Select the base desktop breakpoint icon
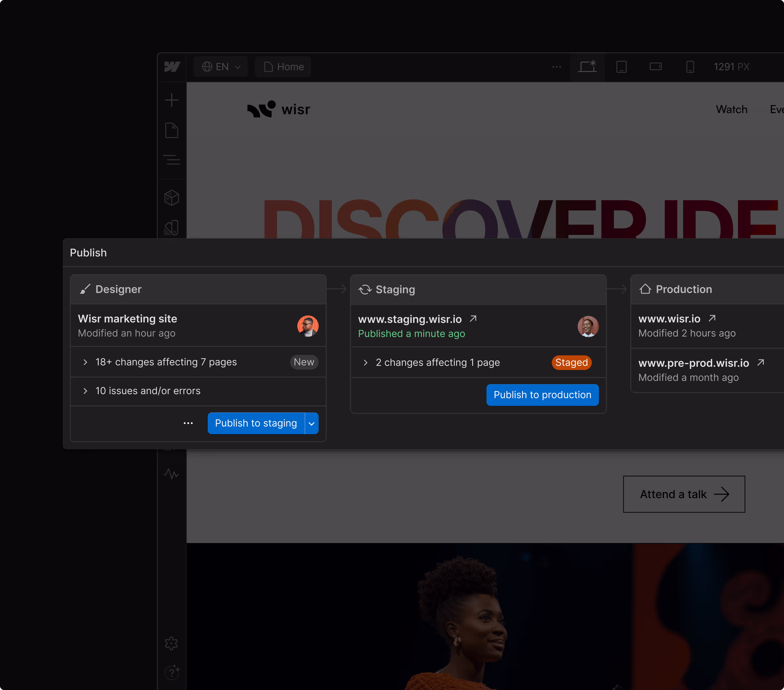This screenshot has height=690, width=784. tap(587, 67)
